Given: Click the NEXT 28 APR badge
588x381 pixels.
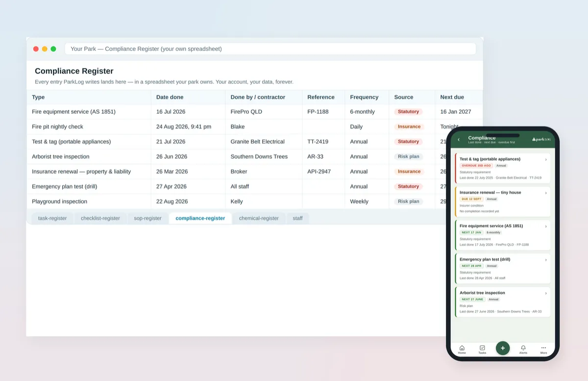Looking at the screenshot, I should click(471, 266).
